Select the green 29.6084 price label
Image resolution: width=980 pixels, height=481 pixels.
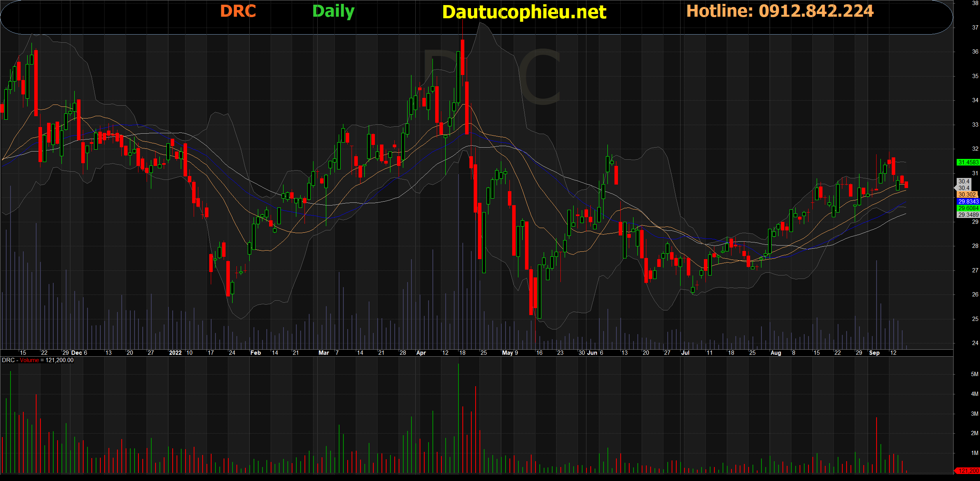(x=968, y=208)
